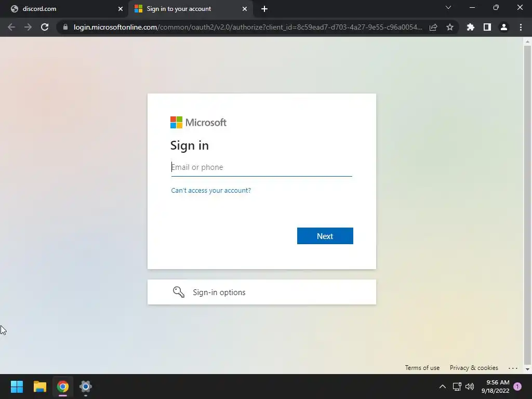Click the scrollbar down arrow
Image resolution: width=532 pixels, height=399 pixels.
(527, 369)
